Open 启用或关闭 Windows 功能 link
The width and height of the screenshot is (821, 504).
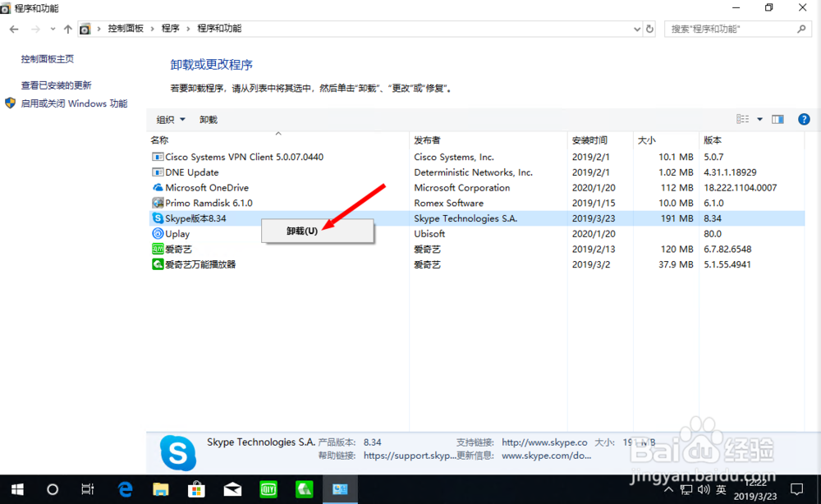coord(74,103)
